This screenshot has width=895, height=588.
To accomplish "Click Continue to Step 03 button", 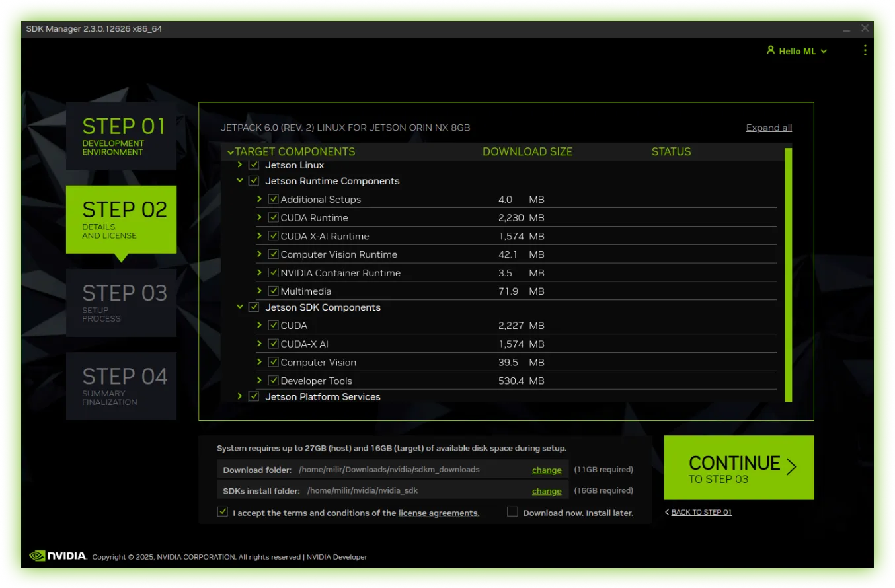I will (x=738, y=468).
